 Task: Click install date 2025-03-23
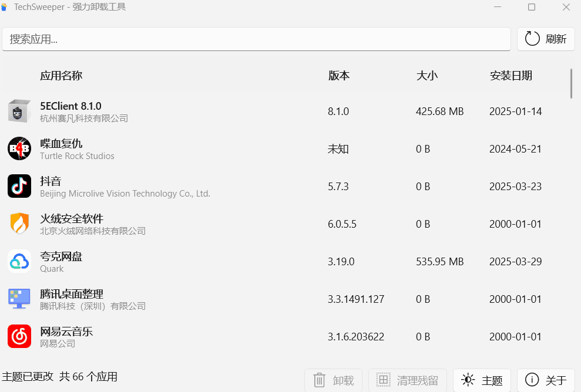point(515,186)
